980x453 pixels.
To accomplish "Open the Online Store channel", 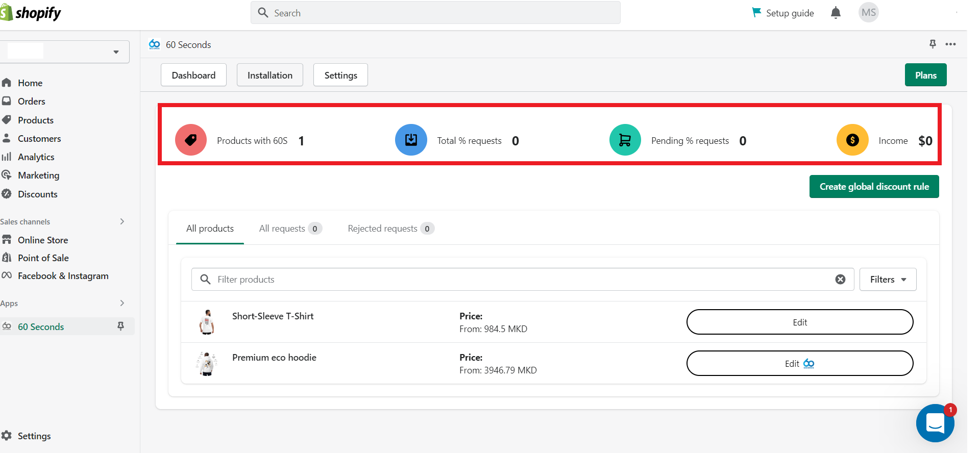I will click(x=43, y=240).
